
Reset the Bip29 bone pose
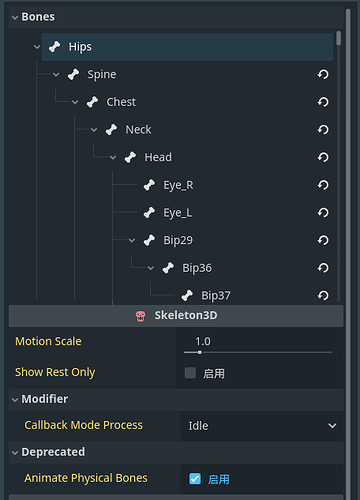tap(323, 240)
